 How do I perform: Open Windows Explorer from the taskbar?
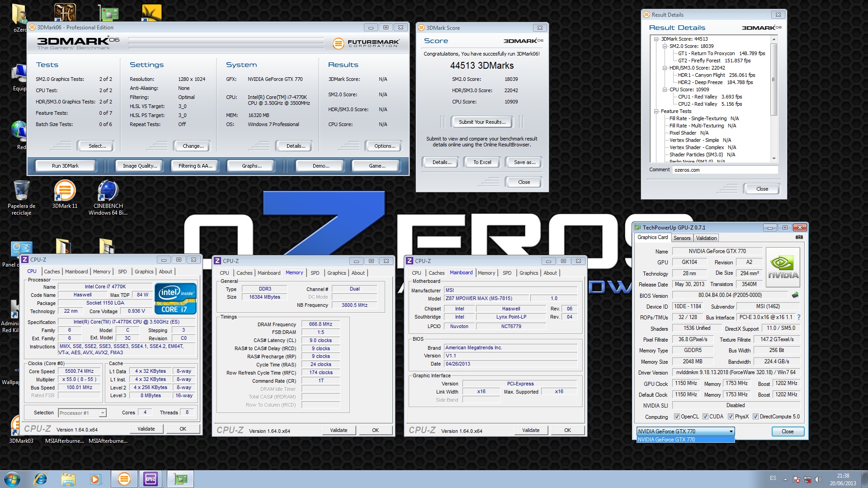click(68, 479)
